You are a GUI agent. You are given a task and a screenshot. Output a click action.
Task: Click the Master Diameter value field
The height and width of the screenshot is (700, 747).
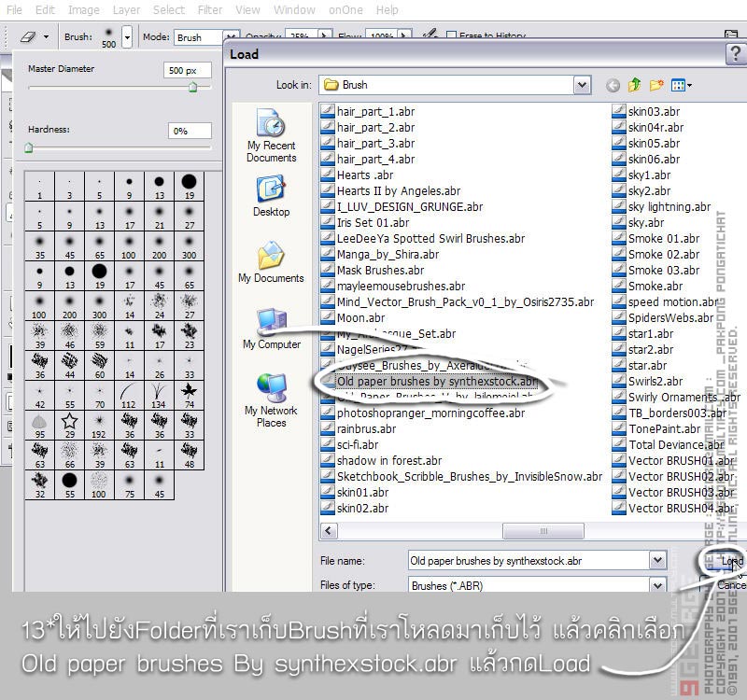click(188, 71)
